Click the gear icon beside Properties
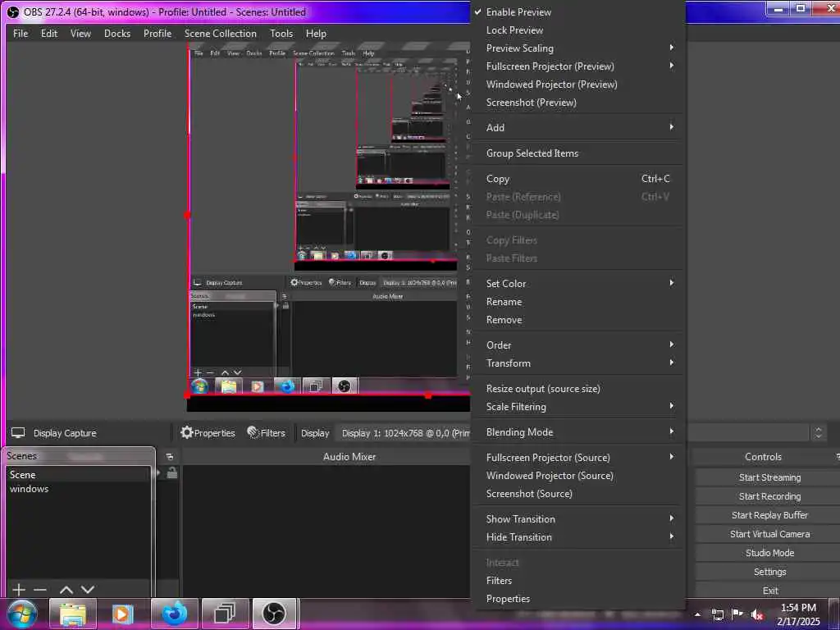840x630 pixels. coord(186,432)
